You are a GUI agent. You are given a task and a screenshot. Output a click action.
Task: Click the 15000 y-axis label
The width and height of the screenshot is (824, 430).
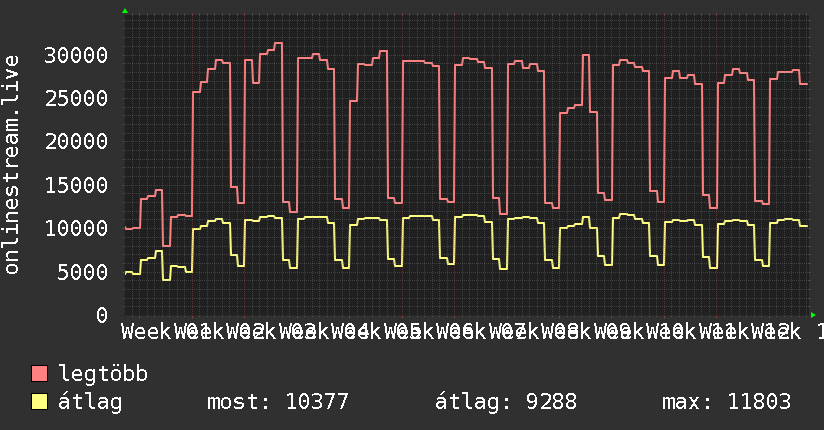coord(76,185)
